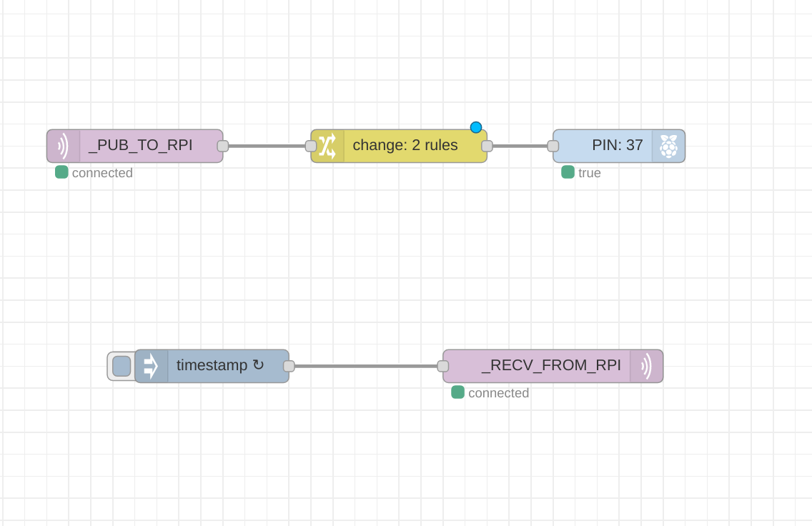
Task: Click the output port of _PUB_TO_RPI
Action: click(222, 145)
